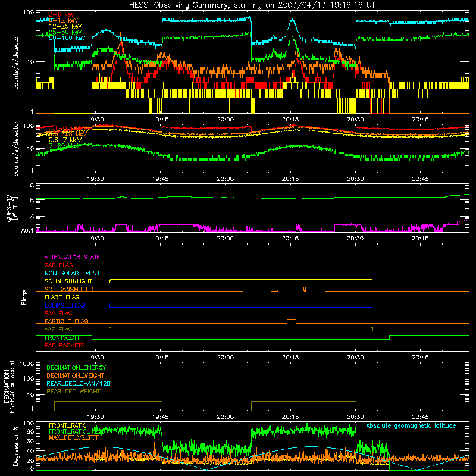Viewport: 476px width, 476px height.
Task: Click the yellow FRONT_RATIO legend label
Action: point(68,425)
